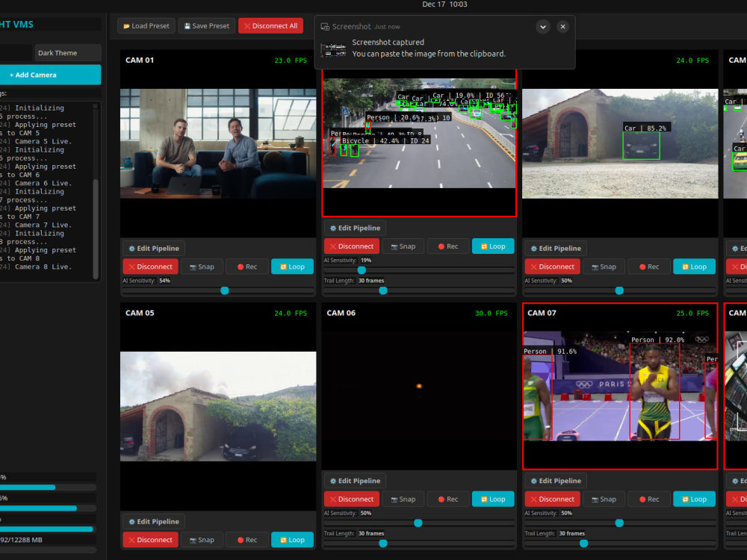Disconnect CAM 01
This screenshot has width=747, height=560.
click(151, 267)
